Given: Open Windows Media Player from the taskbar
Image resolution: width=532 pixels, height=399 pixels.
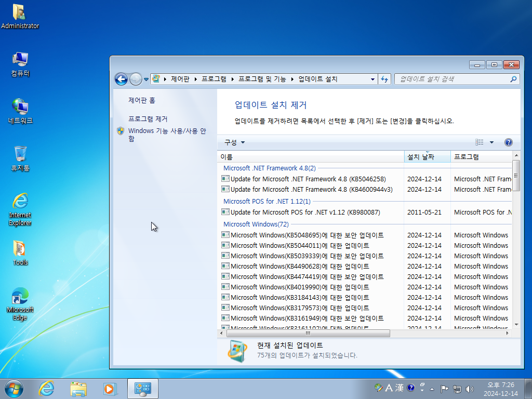Looking at the screenshot, I should (110, 389).
